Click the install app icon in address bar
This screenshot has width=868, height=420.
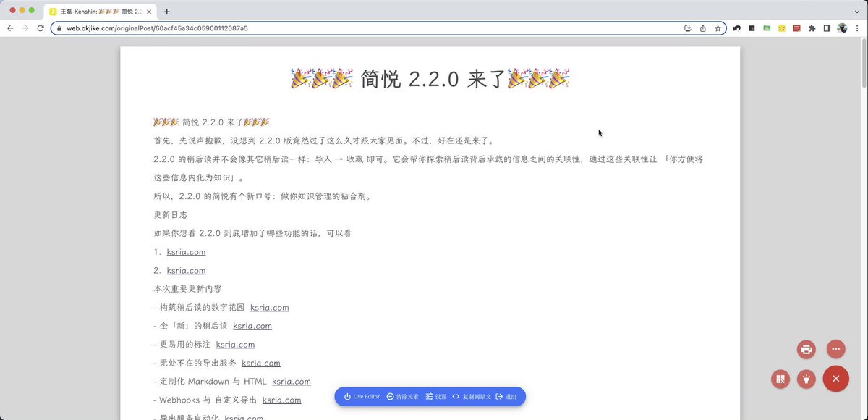click(687, 28)
